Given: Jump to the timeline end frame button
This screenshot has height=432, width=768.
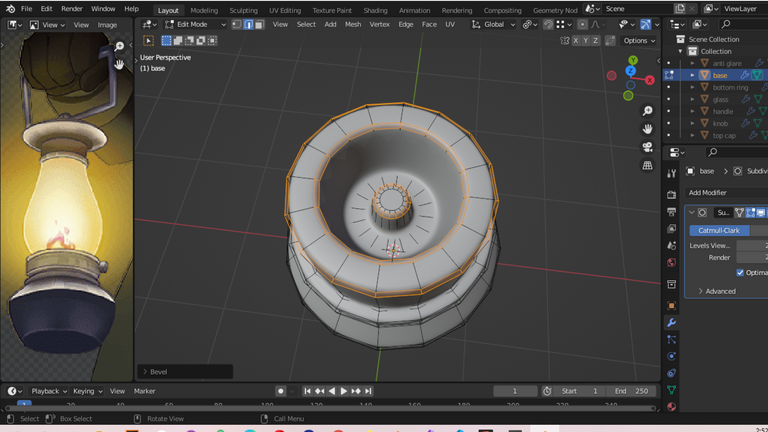Looking at the screenshot, I should (x=368, y=391).
